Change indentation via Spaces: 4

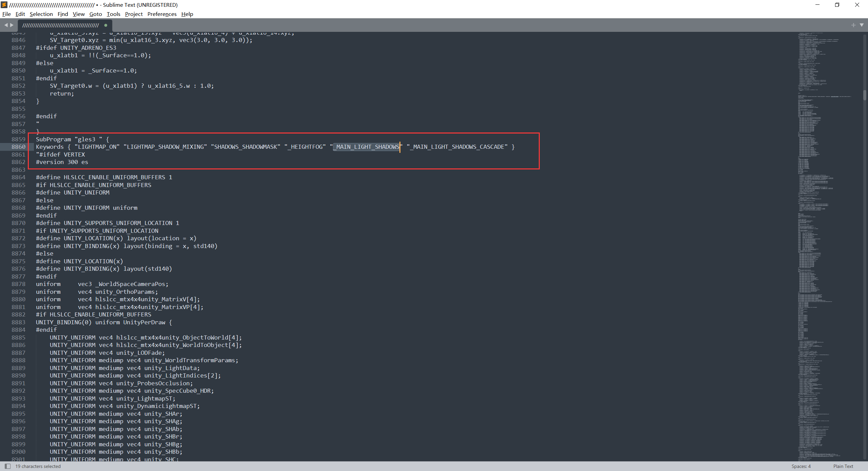click(x=801, y=466)
